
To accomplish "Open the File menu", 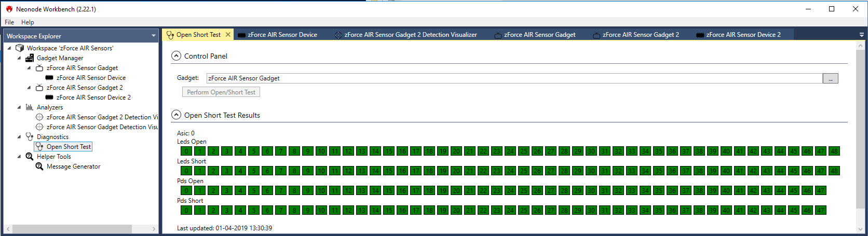I will pos(9,22).
